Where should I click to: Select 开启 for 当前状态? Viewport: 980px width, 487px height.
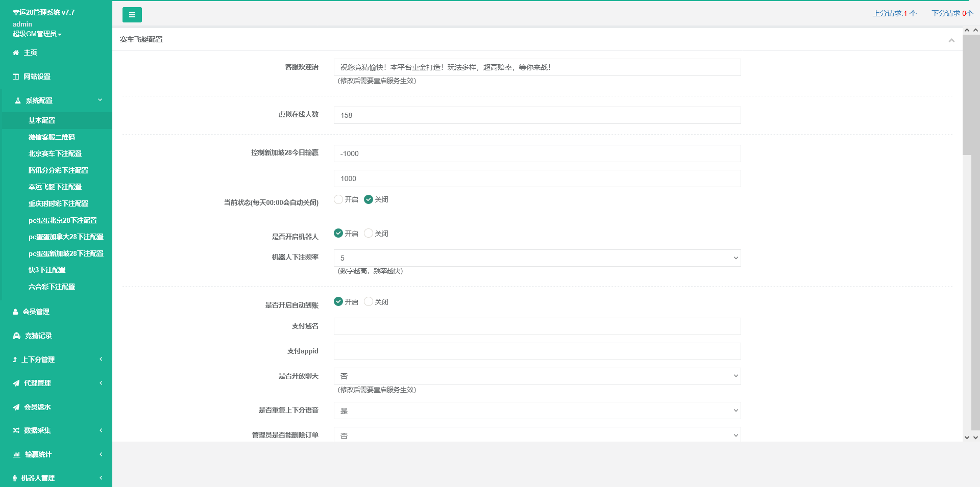(x=338, y=199)
